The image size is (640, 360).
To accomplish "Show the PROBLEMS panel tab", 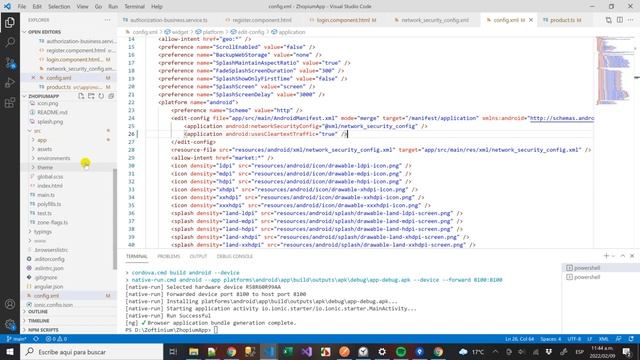I will point(169,256).
